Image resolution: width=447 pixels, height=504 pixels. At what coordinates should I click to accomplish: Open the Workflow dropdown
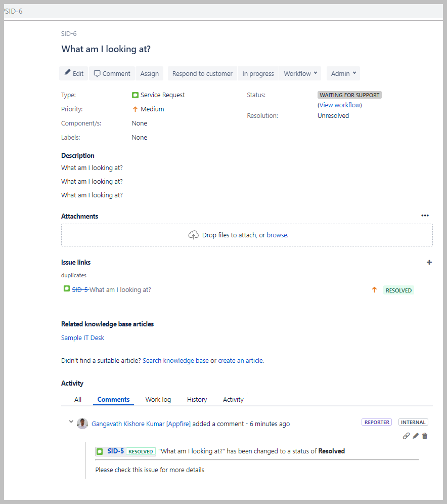[x=300, y=73]
